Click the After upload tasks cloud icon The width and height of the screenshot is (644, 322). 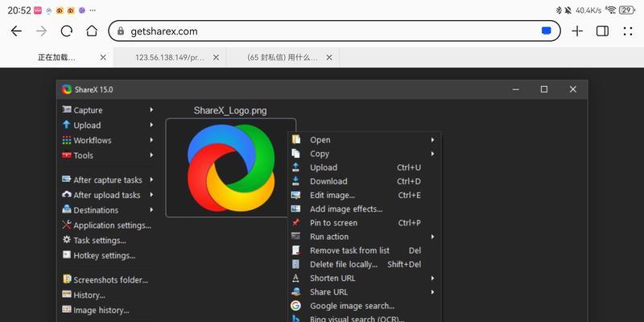point(67,194)
